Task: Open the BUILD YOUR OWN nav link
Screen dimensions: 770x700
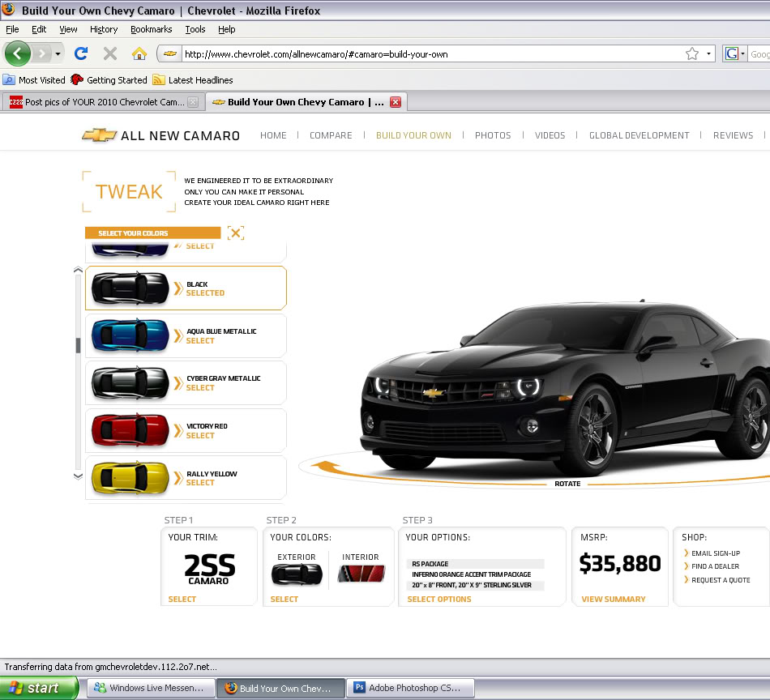Action: point(413,135)
